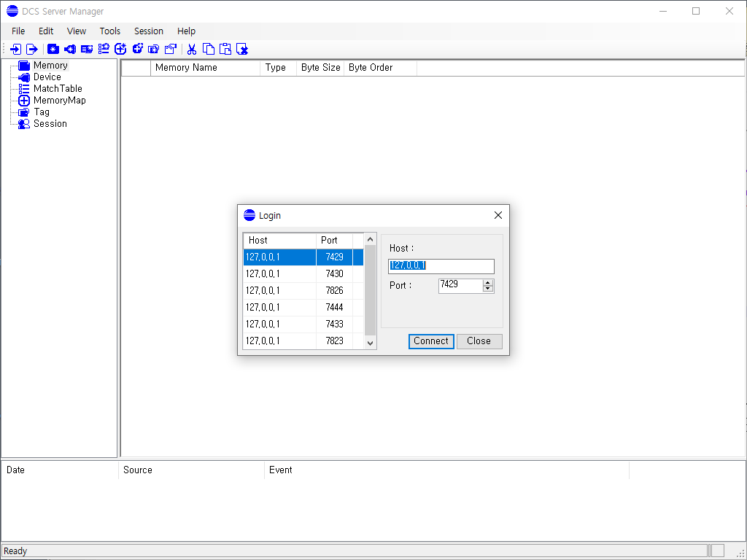
Task: Dismiss Login dialog with the X button
Action: pos(498,215)
